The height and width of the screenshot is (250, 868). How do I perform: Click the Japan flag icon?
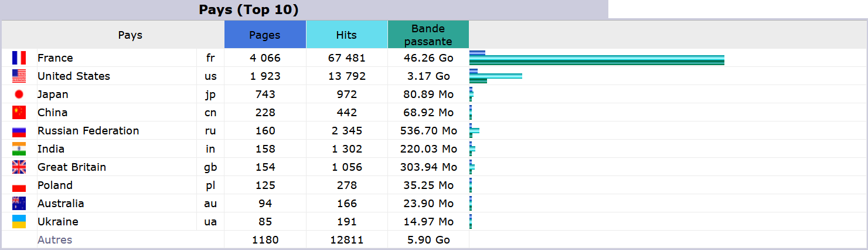click(19, 94)
